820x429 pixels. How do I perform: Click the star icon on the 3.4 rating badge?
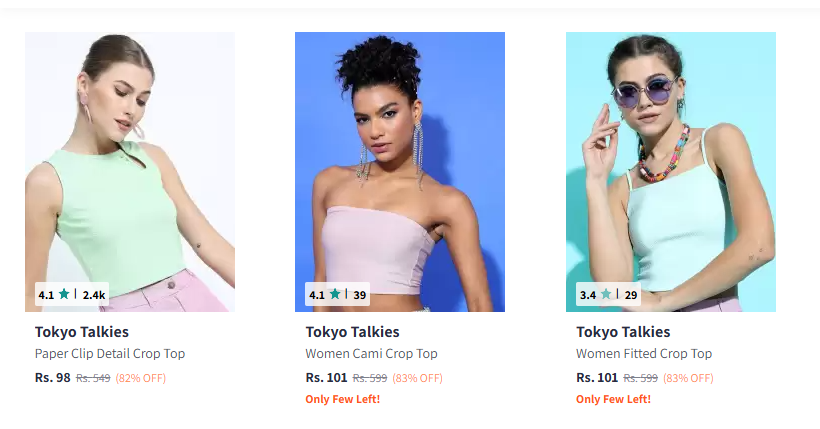[x=606, y=294]
